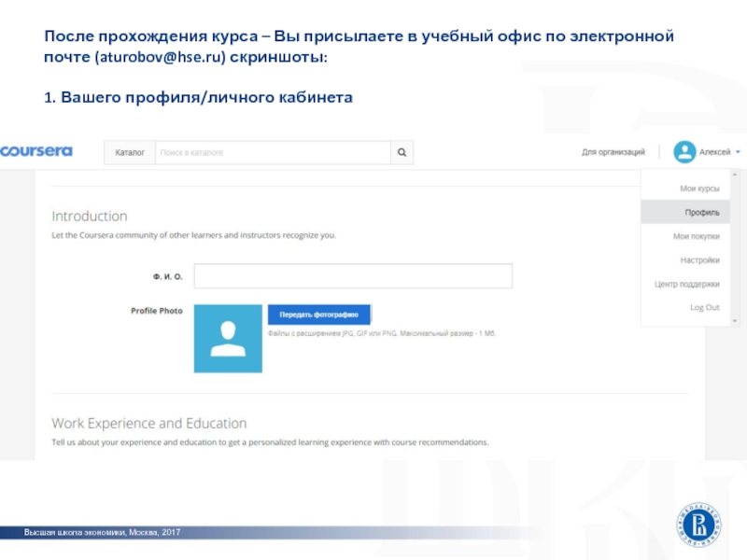Expand the Алексей account dropdown arrow
The height and width of the screenshot is (560, 747).
click(738, 152)
